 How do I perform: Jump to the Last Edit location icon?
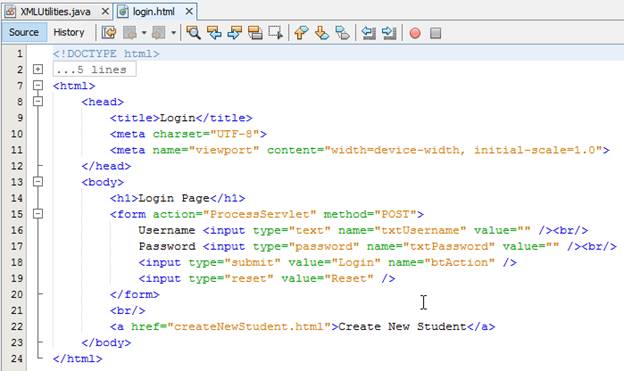click(109, 33)
